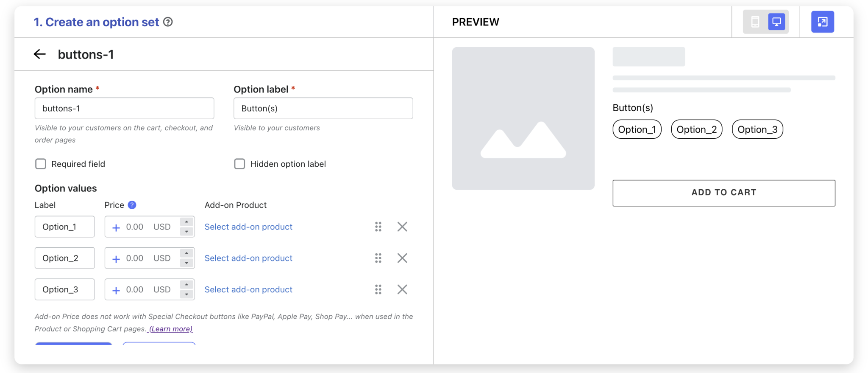Screen dimensions: 868x373
Task: Increase Option_1 price with up stepper
Action: [186, 222]
